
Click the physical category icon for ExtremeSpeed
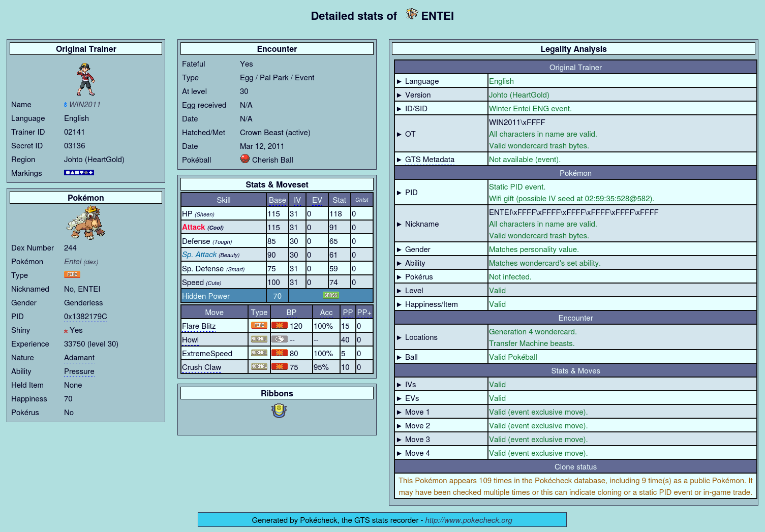280,353
